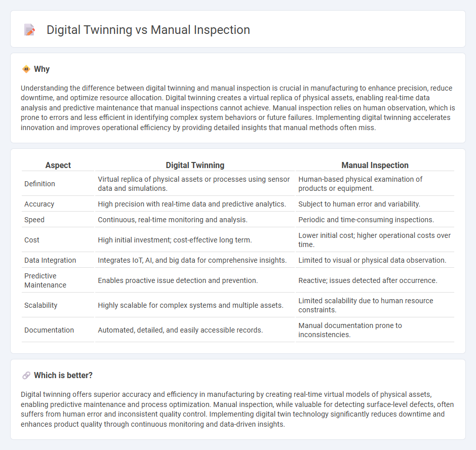Click the Digital Twinning column header
The height and width of the screenshot is (450, 476).
click(195, 165)
